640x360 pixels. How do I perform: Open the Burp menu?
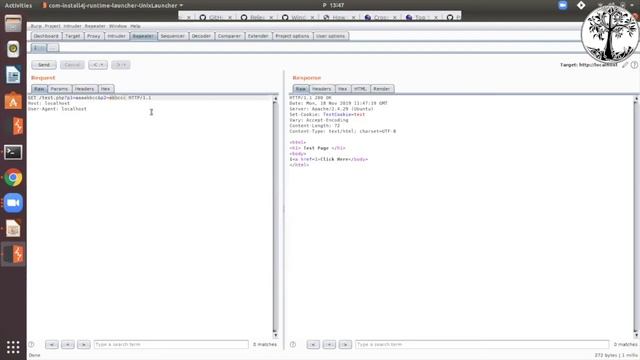(36, 26)
